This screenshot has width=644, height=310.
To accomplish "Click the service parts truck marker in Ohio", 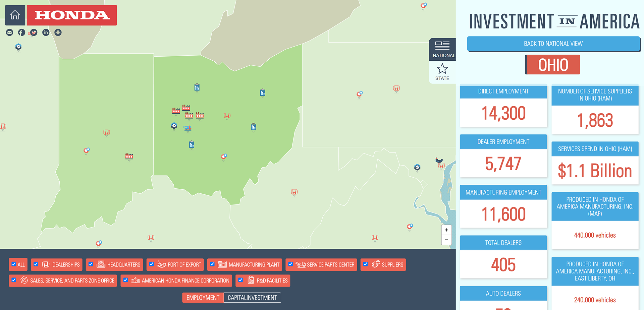I will point(187,128).
